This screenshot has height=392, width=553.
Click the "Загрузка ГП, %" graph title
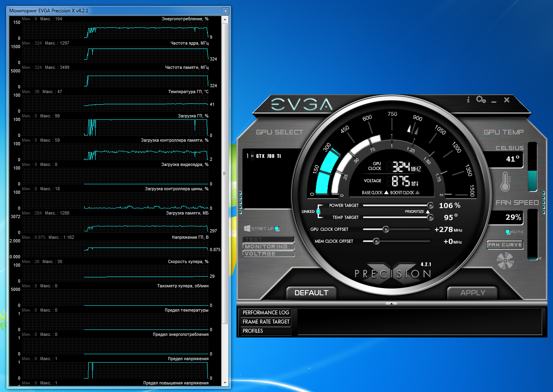(193, 116)
